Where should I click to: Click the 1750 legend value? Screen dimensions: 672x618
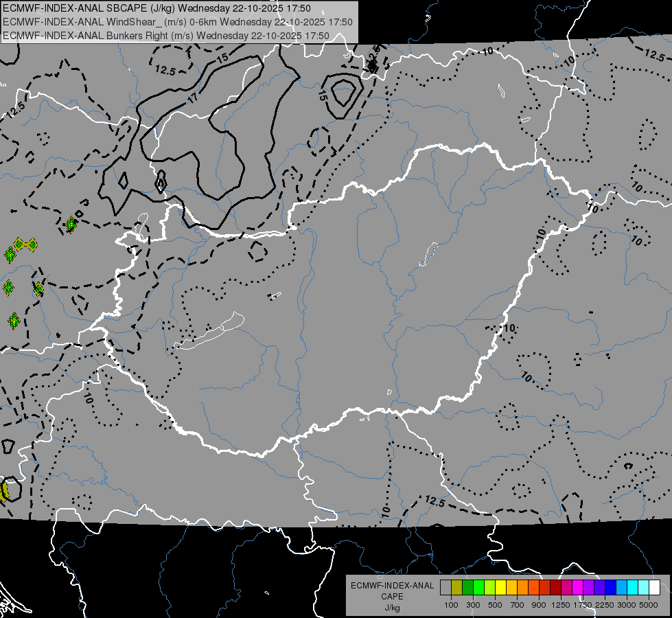point(583,605)
